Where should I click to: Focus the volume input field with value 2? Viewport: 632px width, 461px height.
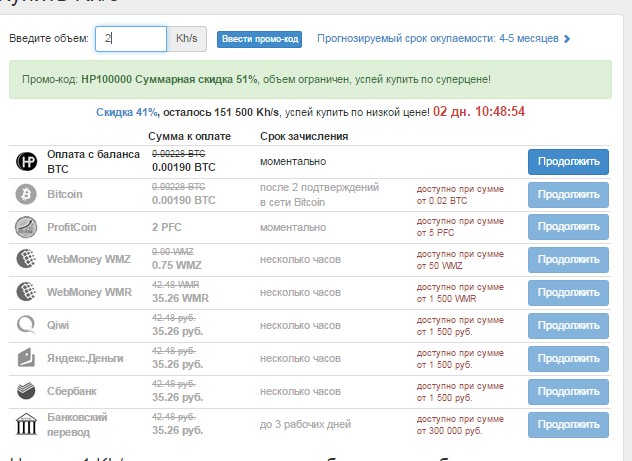(x=131, y=39)
